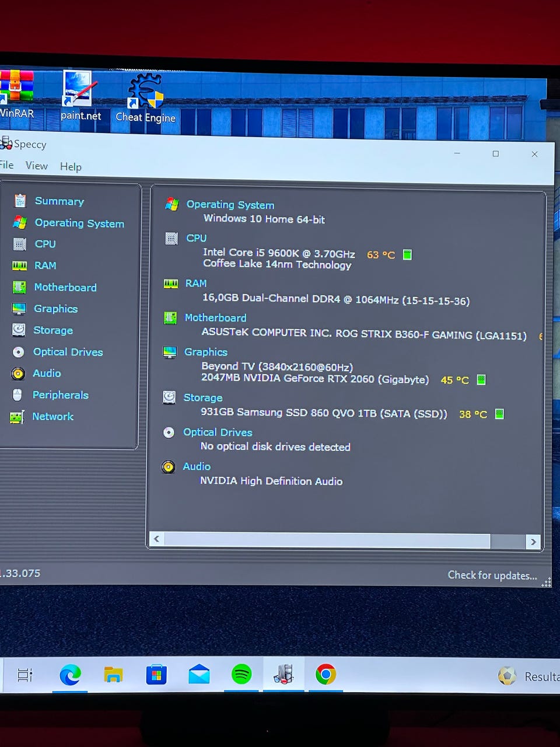Open the File menu
The width and height of the screenshot is (560, 747).
[6, 165]
